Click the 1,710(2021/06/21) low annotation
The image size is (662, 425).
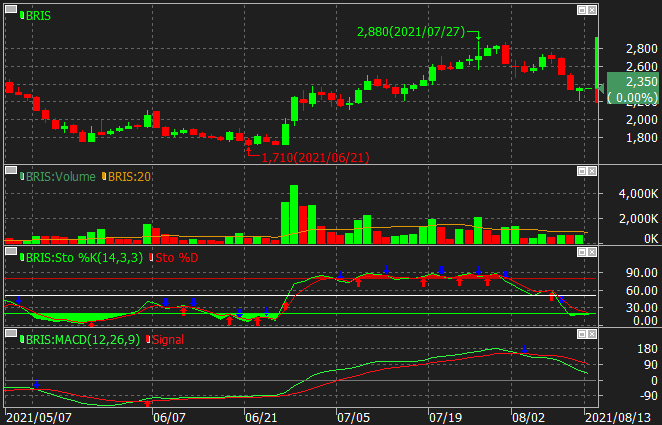315,158
